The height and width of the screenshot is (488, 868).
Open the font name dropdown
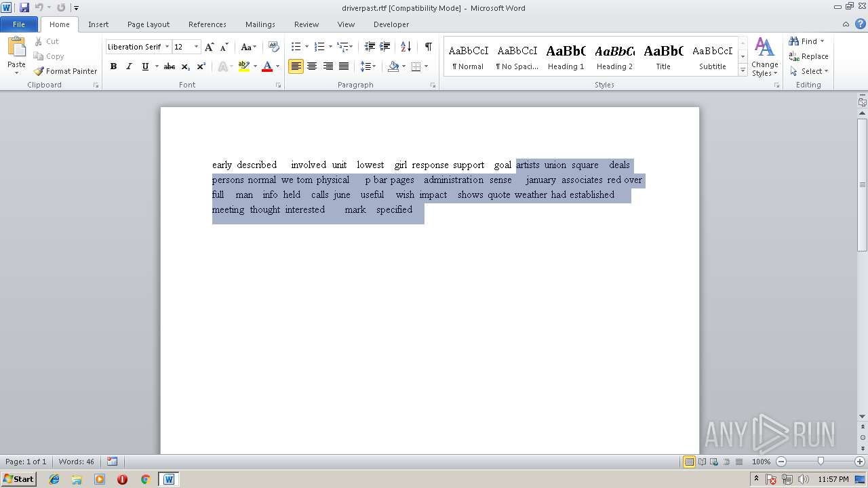point(167,47)
